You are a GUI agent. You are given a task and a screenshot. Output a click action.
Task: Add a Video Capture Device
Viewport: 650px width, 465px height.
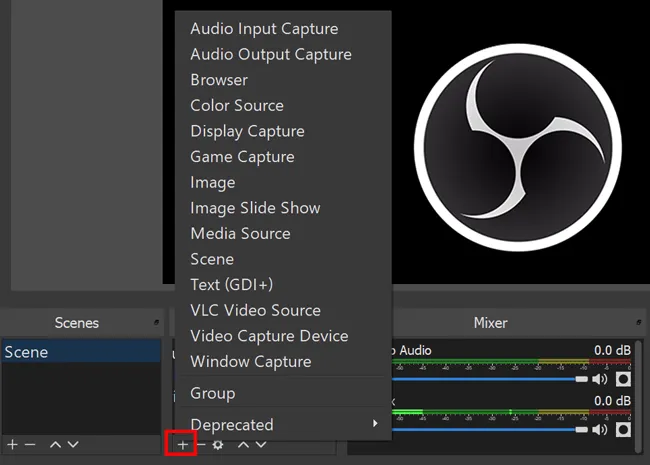pos(283,336)
